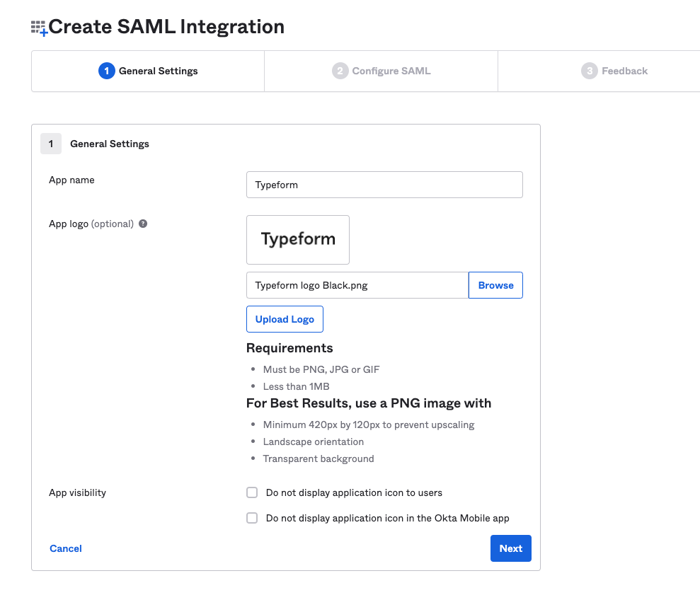
Task: Click the Typeform logo preview thumbnail
Action: [298, 240]
